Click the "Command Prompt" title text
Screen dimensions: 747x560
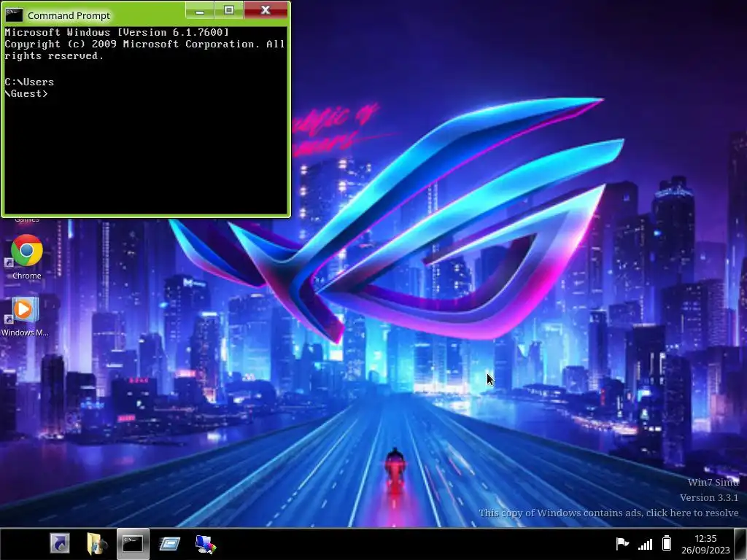[69, 16]
